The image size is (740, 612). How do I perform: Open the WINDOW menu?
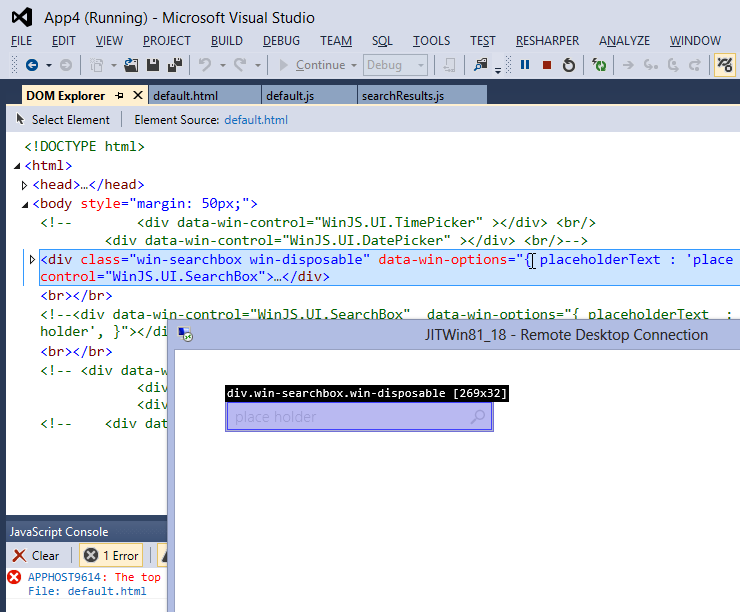click(x=695, y=41)
